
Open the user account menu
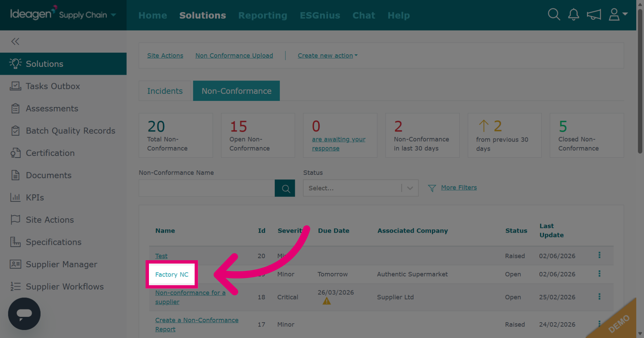click(618, 14)
